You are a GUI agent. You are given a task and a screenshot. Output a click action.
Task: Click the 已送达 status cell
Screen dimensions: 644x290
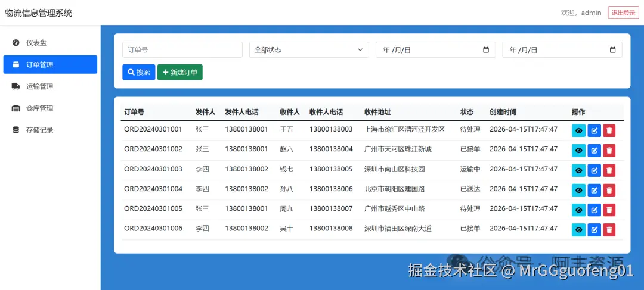coord(470,189)
